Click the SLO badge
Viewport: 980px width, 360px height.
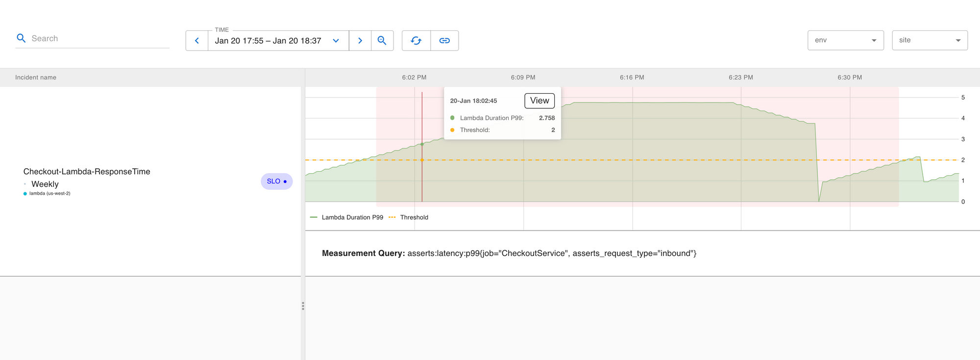[276, 181]
